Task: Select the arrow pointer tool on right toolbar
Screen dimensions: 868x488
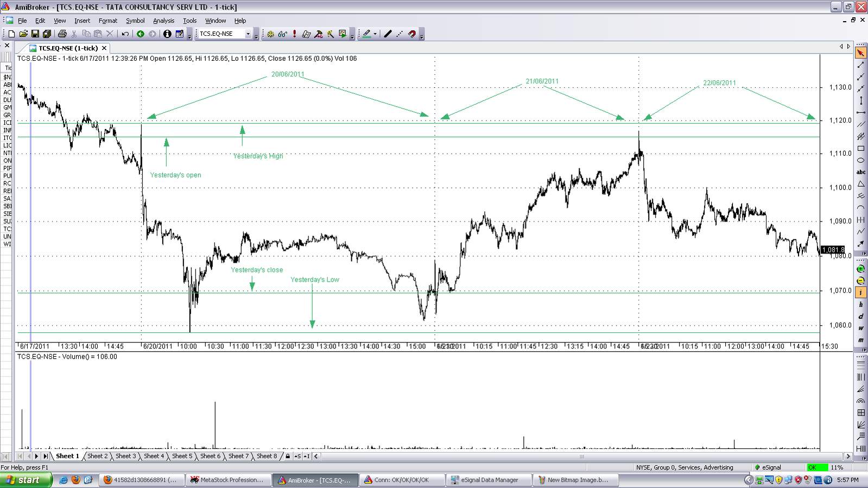Action: 861,53
